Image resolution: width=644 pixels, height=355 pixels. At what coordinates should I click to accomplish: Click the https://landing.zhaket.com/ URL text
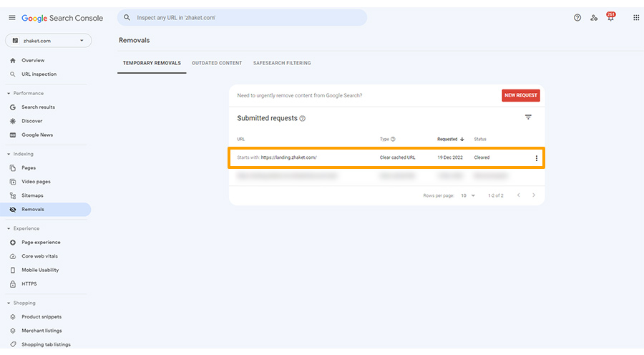(289, 157)
